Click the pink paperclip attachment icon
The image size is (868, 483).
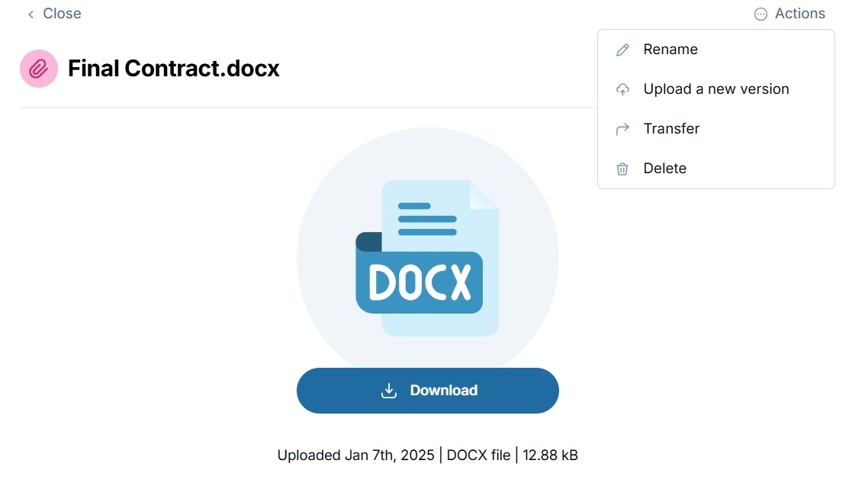tap(39, 69)
